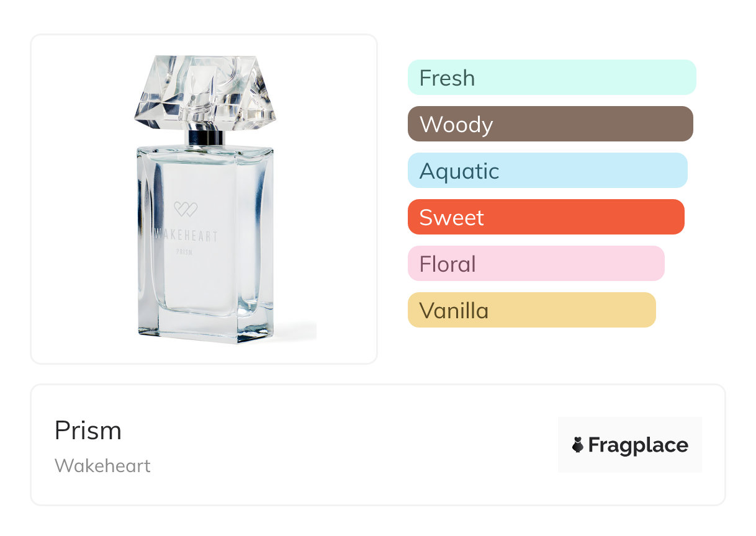756x536 pixels.
Task: Click the left beveled glass edge of the bottle
Action: coord(143,242)
